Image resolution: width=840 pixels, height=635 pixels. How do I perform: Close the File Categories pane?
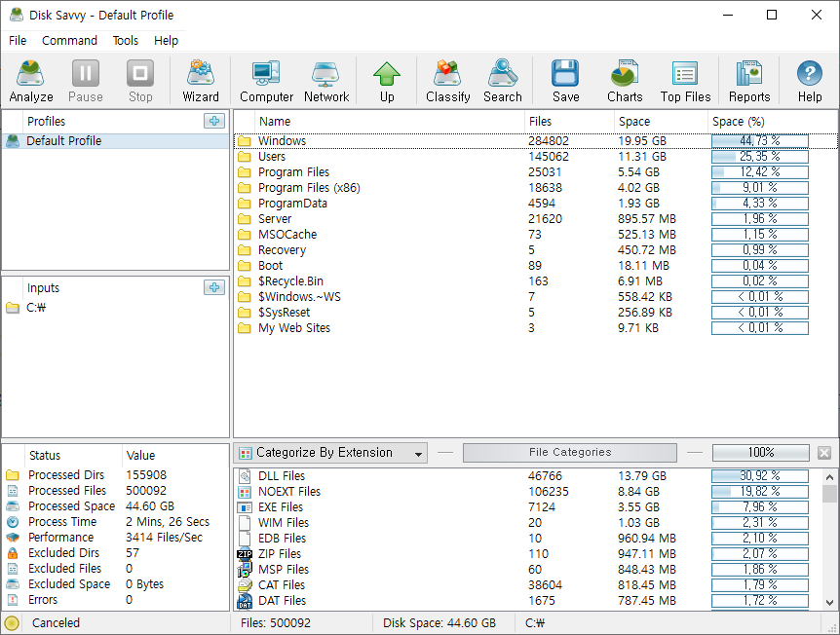point(824,453)
